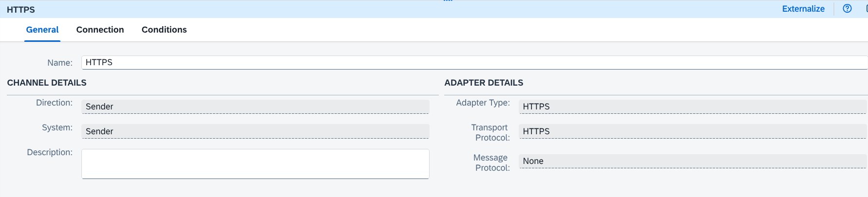This screenshot has height=197, width=868.
Task: Click inside the empty Description text area
Action: click(x=255, y=164)
